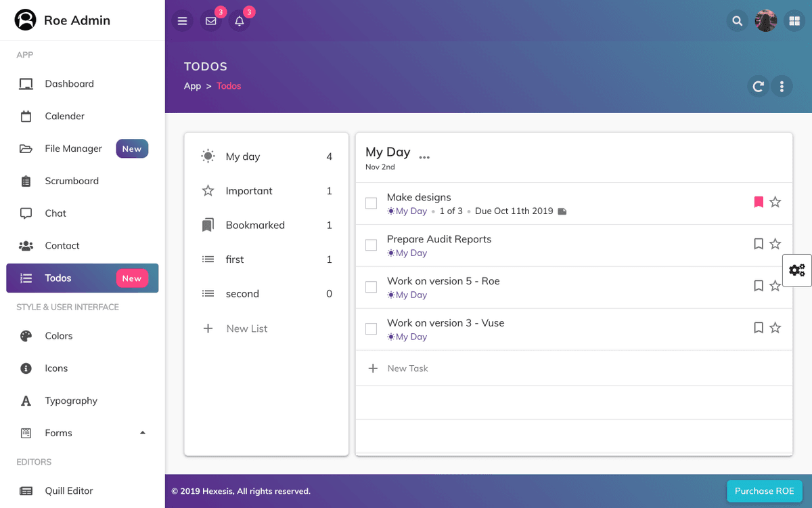The image size is (812, 508).
Task: Select the Important list
Action: (x=249, y=191)
